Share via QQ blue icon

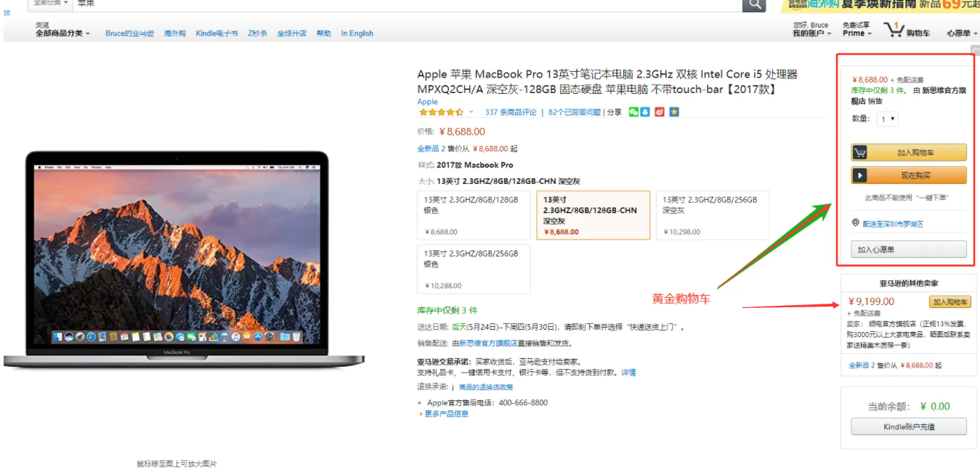click(x=644, y=112)
